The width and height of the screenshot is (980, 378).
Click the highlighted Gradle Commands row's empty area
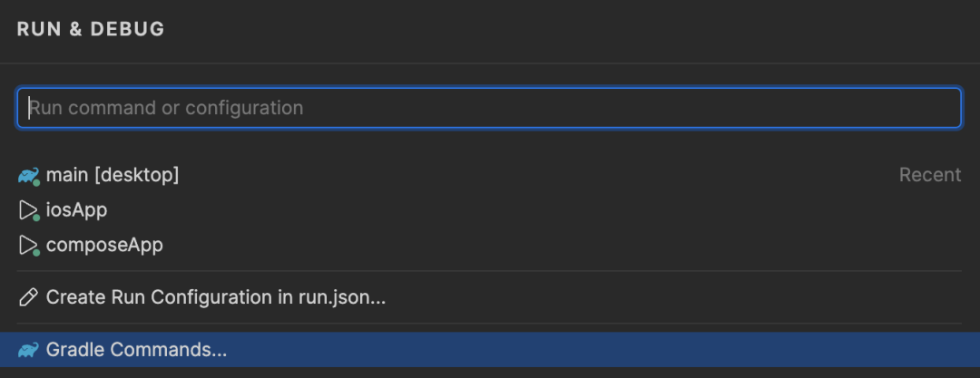600,350
